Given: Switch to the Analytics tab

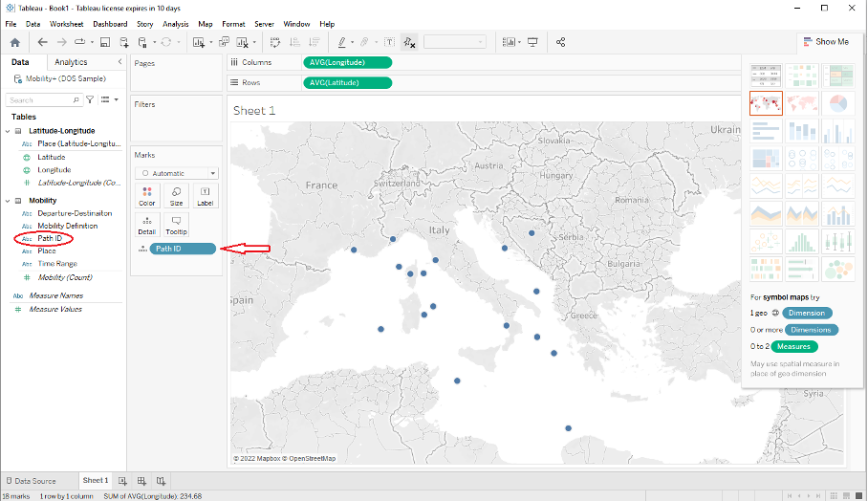Looking at the screenshot, I should pos(70,62).
